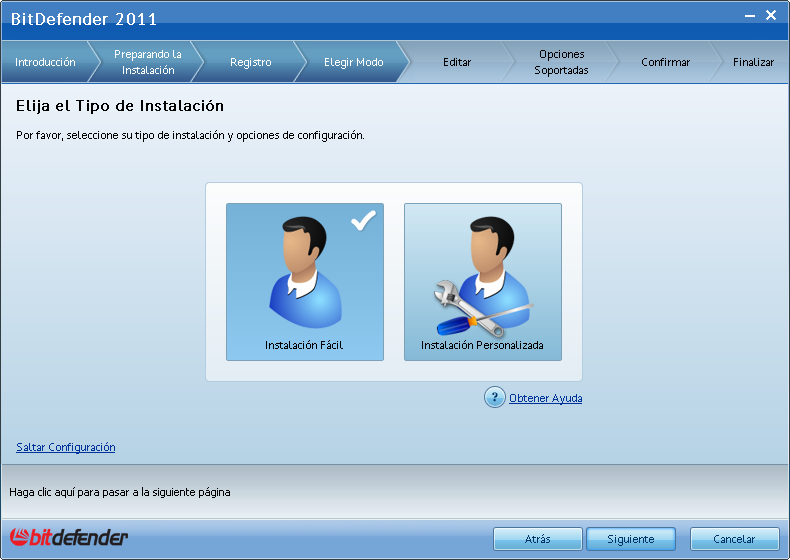The image size is (790, 560).
Task: Click the white checkmark on Instalación Fácil
Action: [363, 221]
